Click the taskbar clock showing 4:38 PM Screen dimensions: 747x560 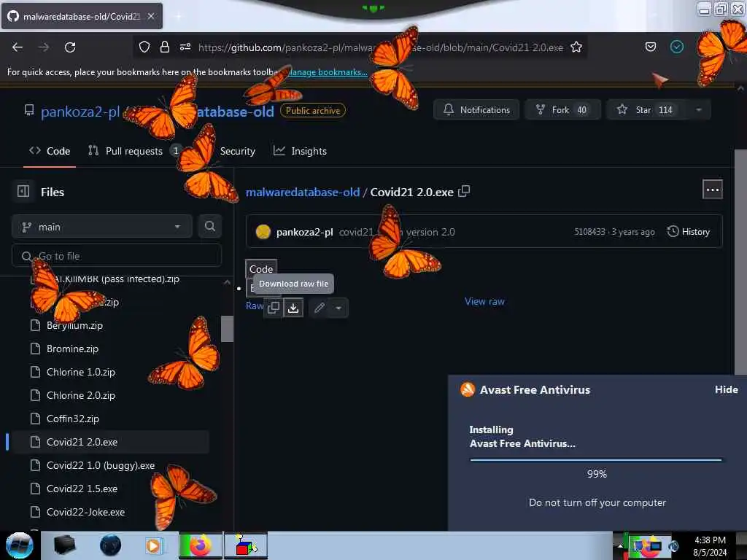pyautogui.click(x=710, y=545)
